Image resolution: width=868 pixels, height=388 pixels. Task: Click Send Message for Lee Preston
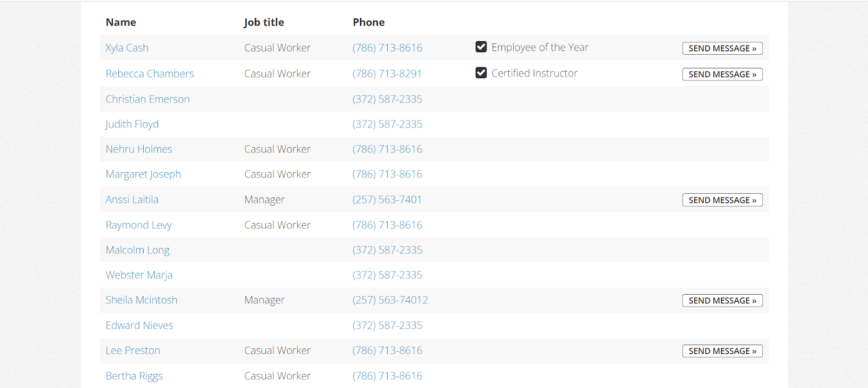pos(722,351)
